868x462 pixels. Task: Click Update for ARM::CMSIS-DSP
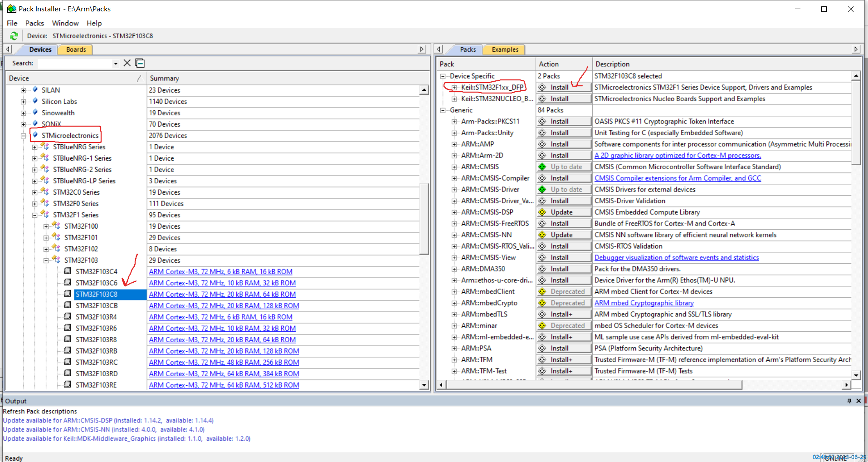[564, 212]
